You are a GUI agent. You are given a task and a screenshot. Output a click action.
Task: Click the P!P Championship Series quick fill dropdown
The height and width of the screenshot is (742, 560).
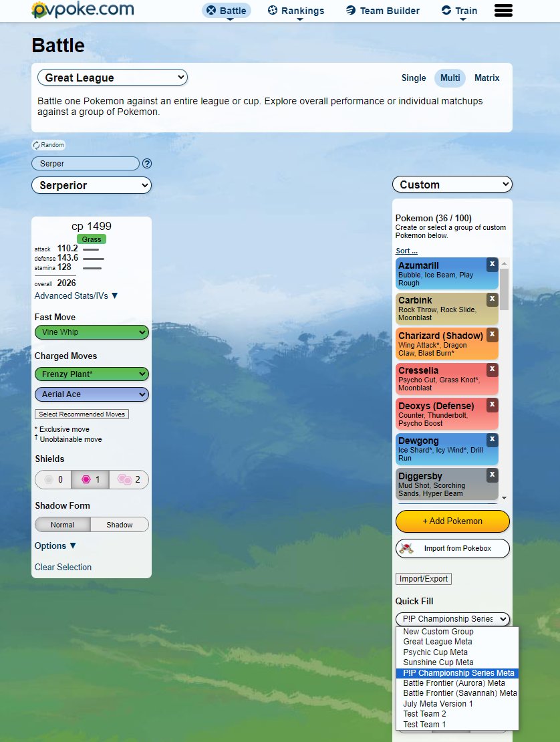pyautogui.click(x=452, y=619)
